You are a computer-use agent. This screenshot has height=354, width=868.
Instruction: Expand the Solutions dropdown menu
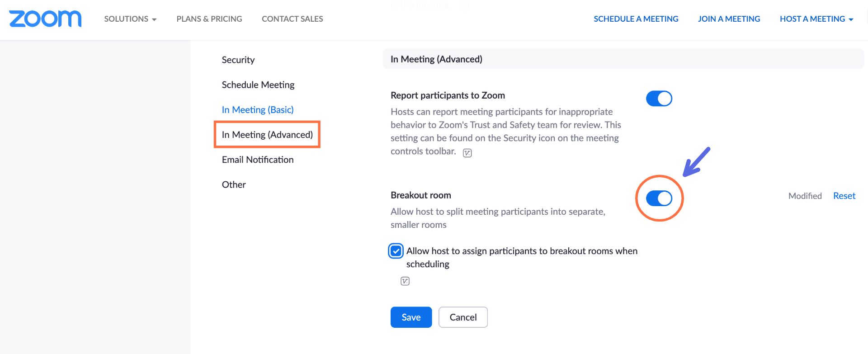[x=130, y=19]
